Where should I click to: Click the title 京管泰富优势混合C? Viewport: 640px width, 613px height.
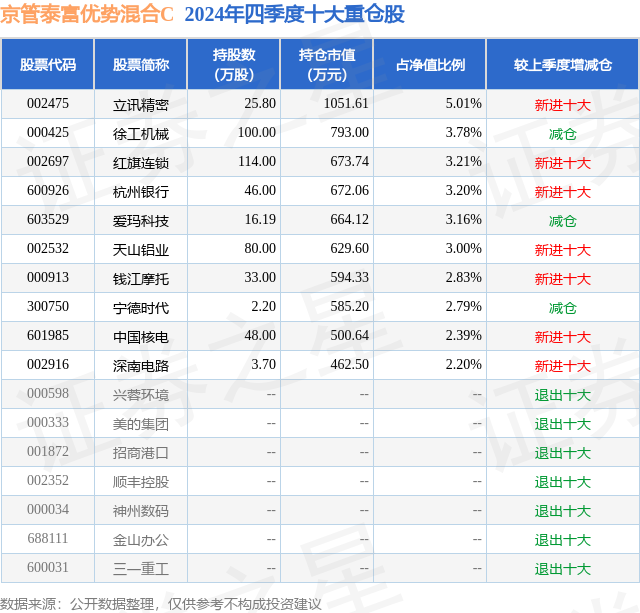click(x=87, y=14)
